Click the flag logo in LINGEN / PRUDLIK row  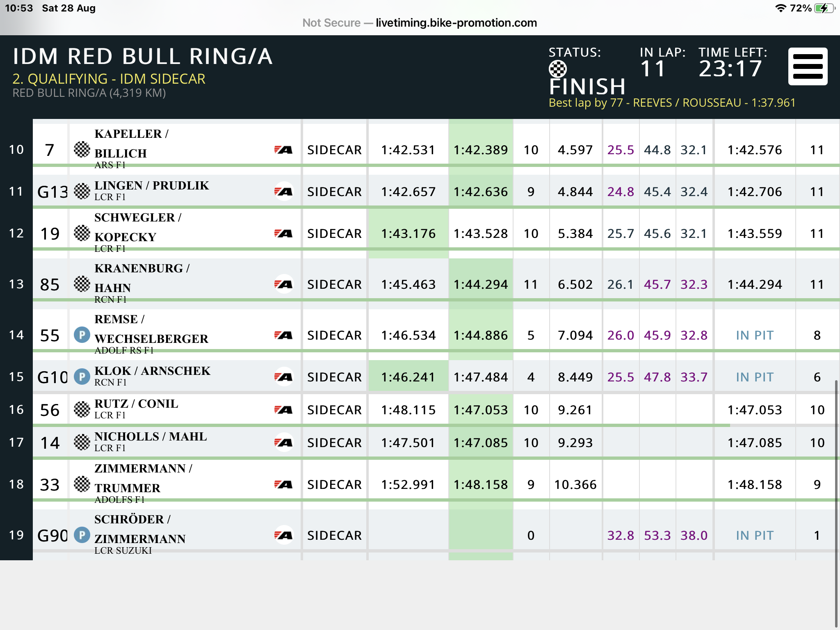[283, 192]
